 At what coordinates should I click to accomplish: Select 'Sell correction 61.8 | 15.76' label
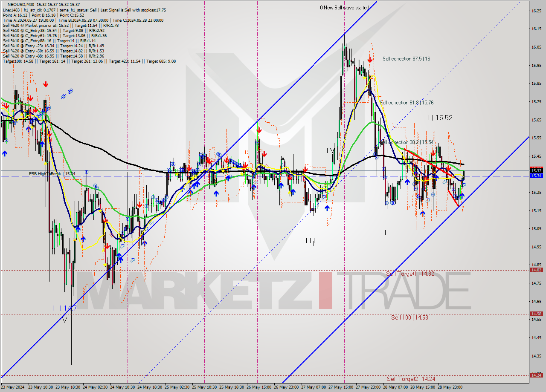(407, 103)
